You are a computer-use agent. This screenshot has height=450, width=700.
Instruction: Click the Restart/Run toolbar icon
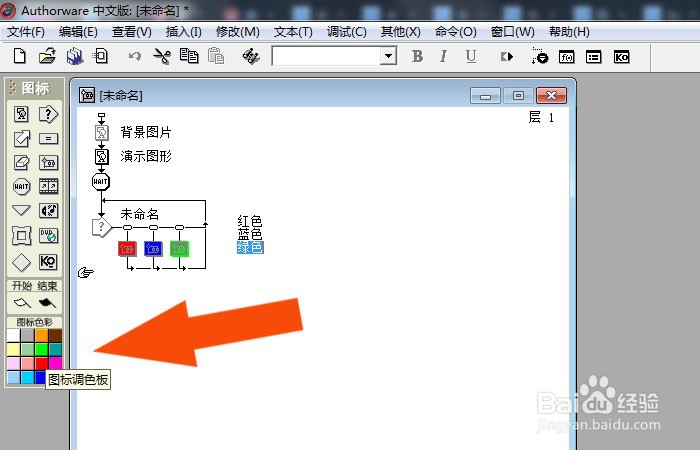coord(507,57)
